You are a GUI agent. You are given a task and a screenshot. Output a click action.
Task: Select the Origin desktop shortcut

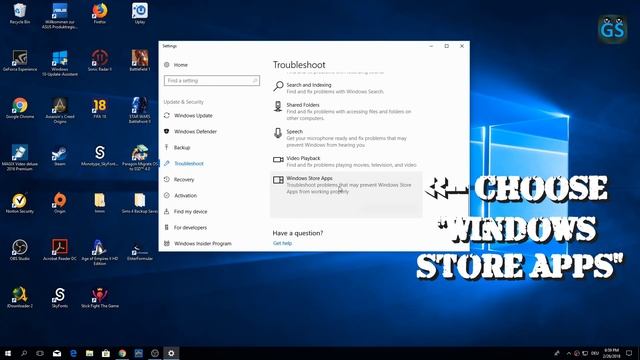coord(60,202)
